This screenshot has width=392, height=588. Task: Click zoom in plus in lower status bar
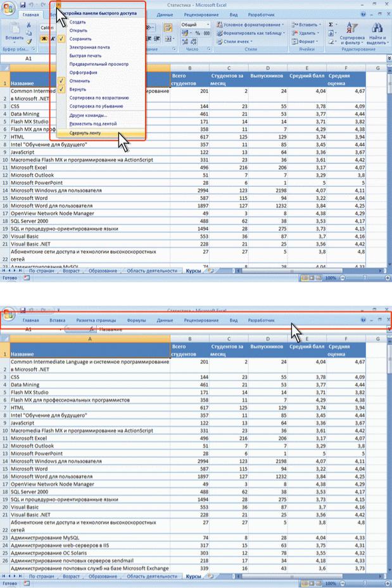(x=388, y=584)
